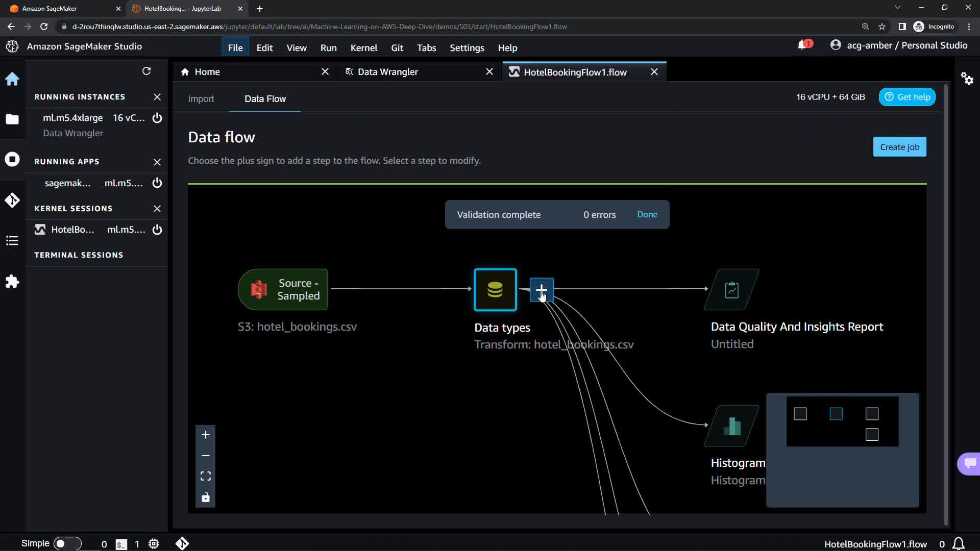The height and width of the screenshot is (551, 980).
Task: Click the table of contents list icon
Action: (x=12, y=241)
